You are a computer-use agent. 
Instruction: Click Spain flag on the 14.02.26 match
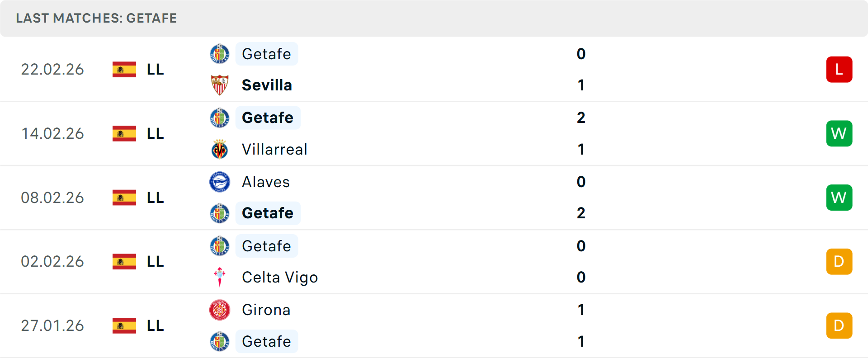tap(124, 133)
